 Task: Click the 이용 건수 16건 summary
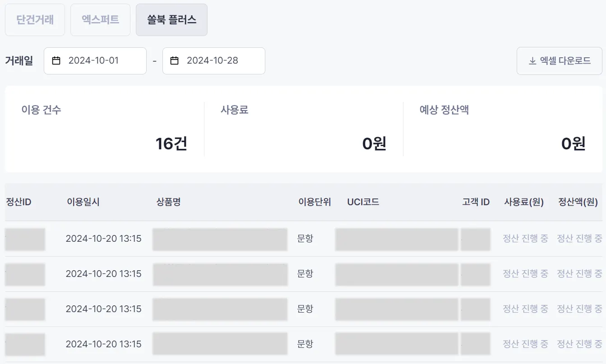(x=171, y=144)
